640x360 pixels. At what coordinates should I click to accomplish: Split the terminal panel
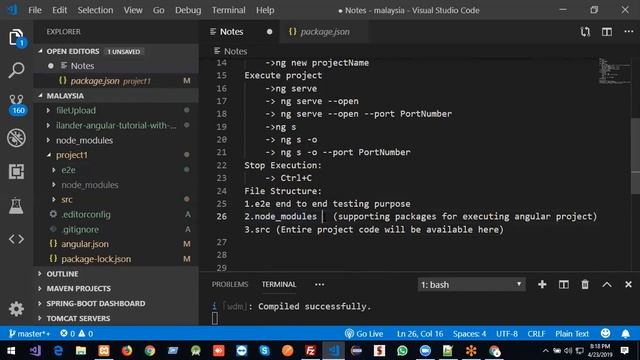(x=564, y=284)
